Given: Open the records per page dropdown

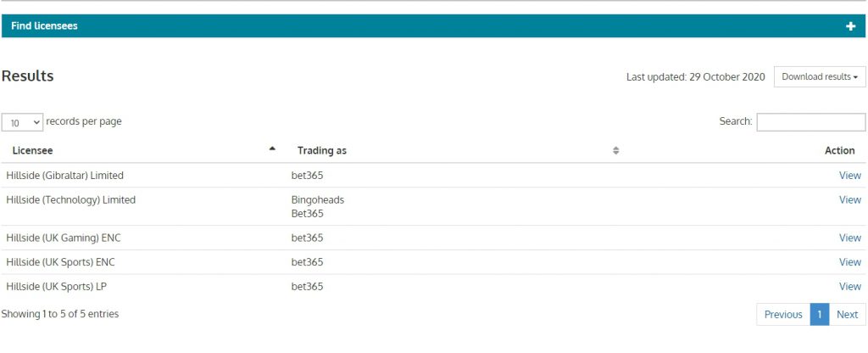Looking at the screenshot, I should (23, 122).
